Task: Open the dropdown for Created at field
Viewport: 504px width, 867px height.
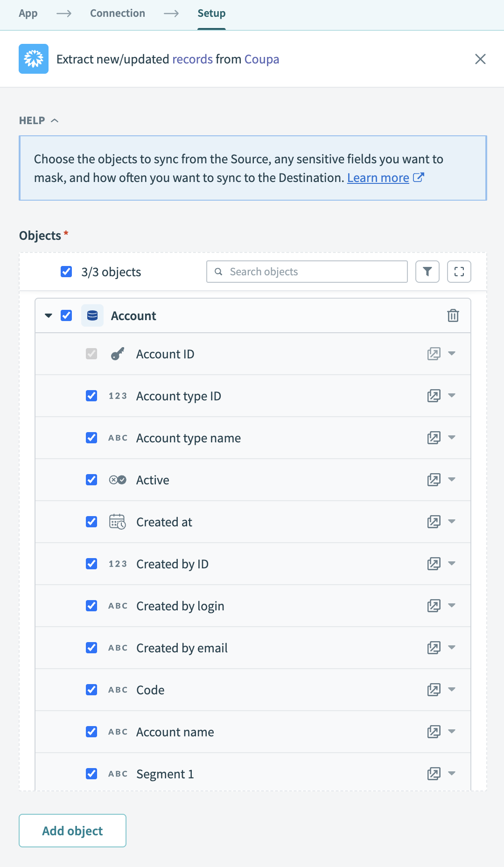Action: point(452,522)
